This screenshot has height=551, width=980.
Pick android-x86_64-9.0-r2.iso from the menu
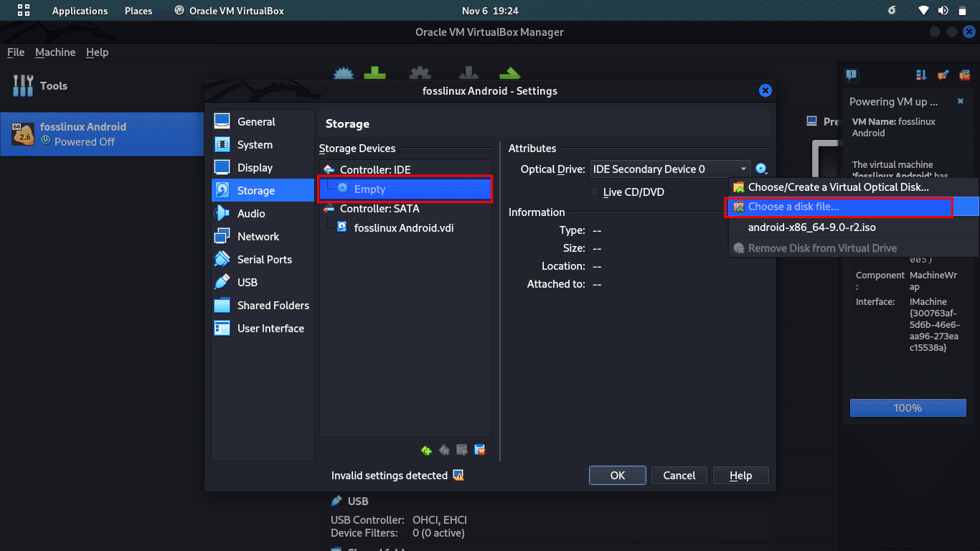854,227
